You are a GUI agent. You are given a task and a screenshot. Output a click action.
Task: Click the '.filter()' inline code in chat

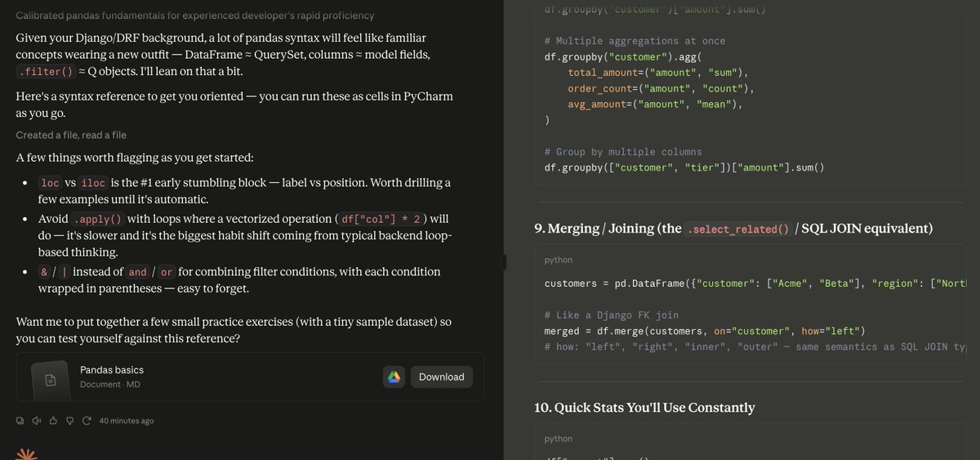(x=46, y=71)
